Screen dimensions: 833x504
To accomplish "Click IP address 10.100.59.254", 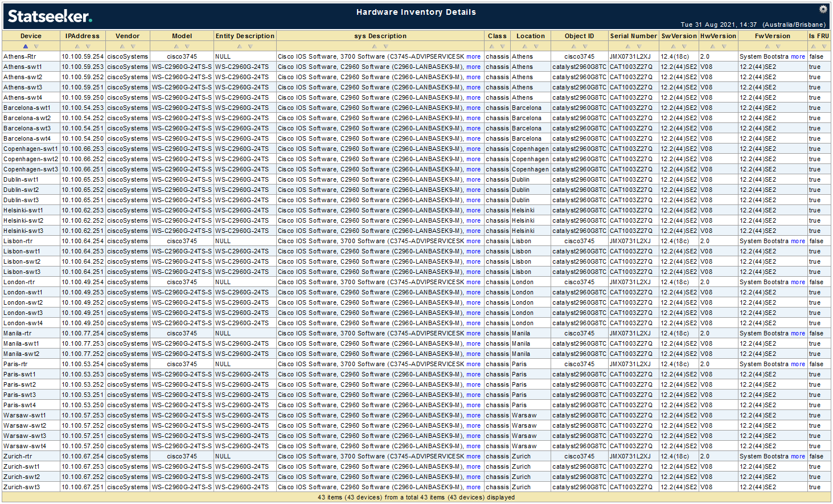I will pyautogui.click(x=83, y=56).
